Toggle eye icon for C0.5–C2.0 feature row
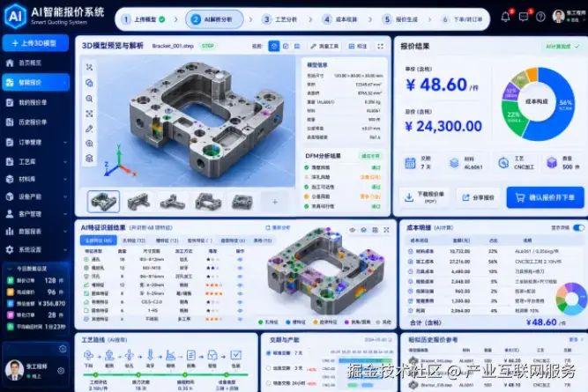Viewport: 588px width, 392px height. click(240, 302)
